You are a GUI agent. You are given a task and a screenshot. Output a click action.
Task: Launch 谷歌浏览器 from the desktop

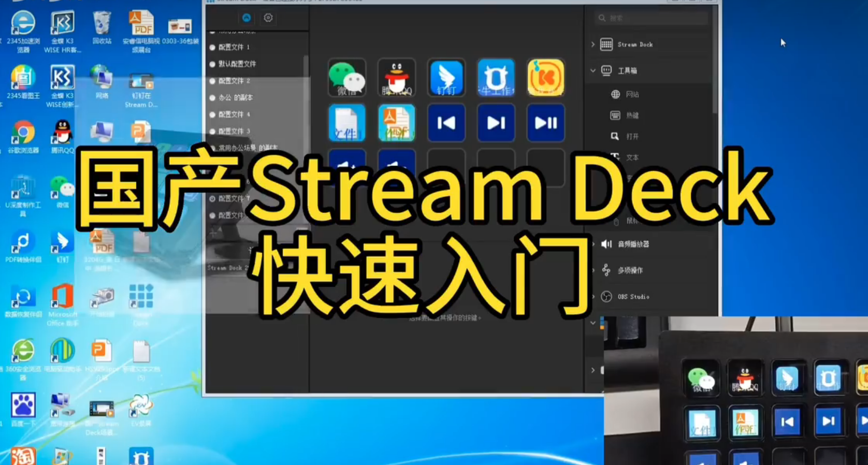pos(23,137)
